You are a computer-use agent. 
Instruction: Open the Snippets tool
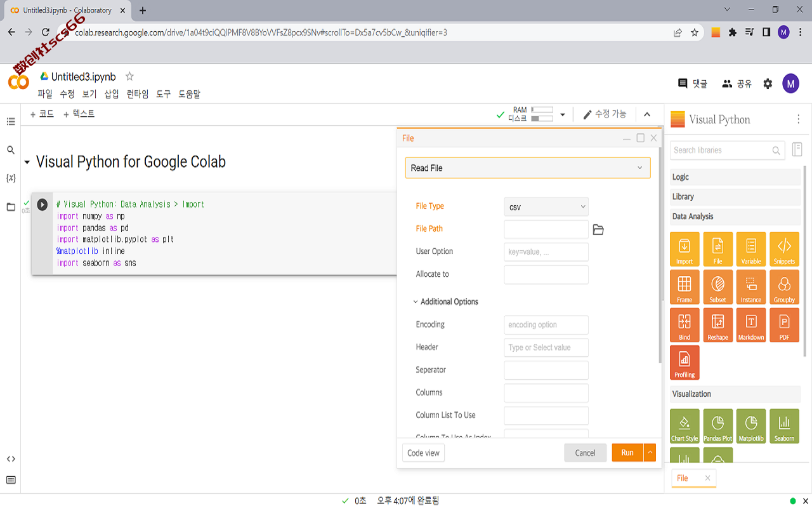(x=784, y=249)
